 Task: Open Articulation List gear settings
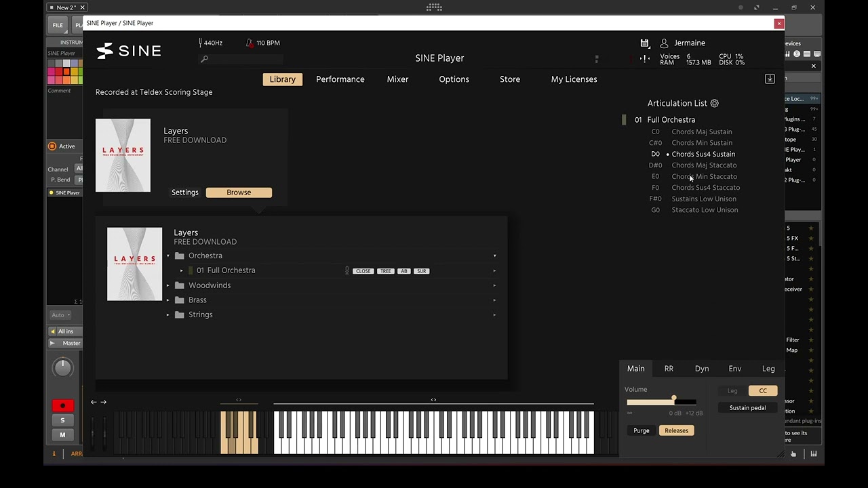(x=714, y=103)
